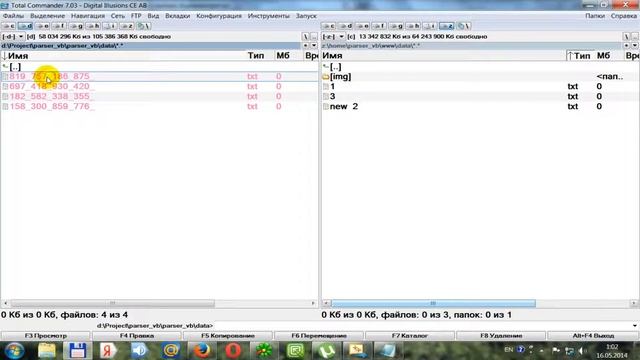
Task: Select drive g in right panel drive bar
Action: [x=396, y=26]
